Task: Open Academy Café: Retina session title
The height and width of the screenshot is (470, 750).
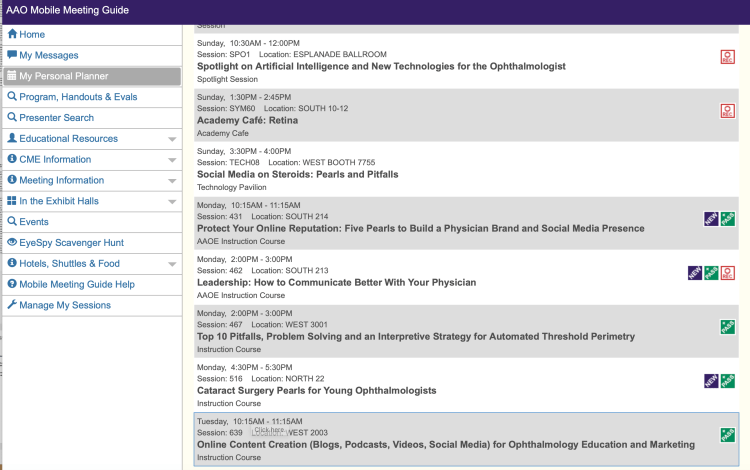Action: click(247, 120)
